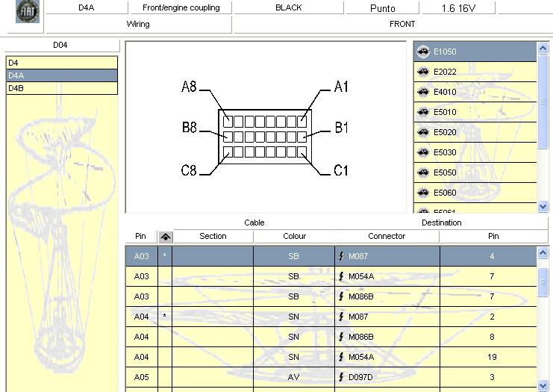Image resolution: width=553 pixels, height=392 pixels.
Task: Select the car icon beside E1050
Action: click(423, 52)
